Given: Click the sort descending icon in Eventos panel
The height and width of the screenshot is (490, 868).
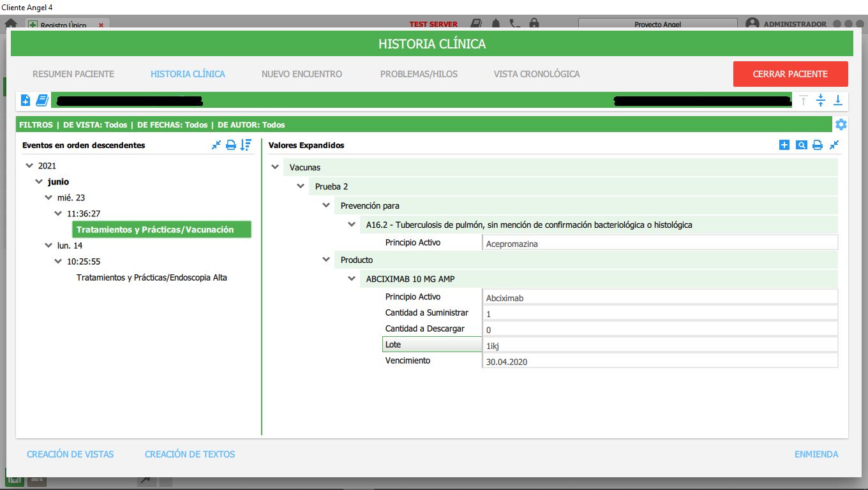Looking at the screenshot, I should 246,145.
